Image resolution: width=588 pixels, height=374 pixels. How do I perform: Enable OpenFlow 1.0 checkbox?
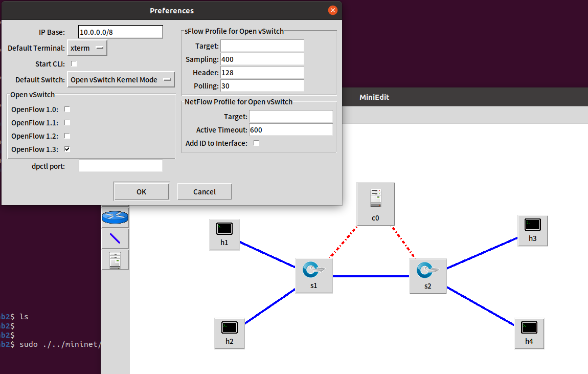67,109
